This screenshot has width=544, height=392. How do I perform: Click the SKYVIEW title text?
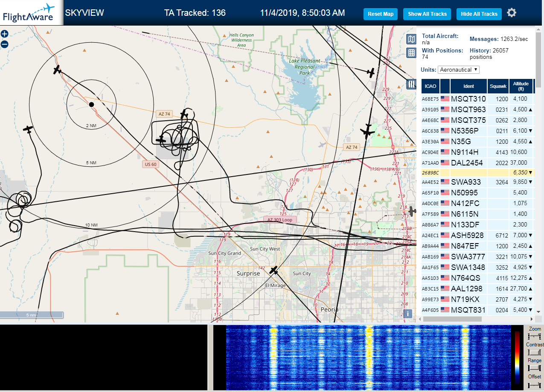[84, 13]
